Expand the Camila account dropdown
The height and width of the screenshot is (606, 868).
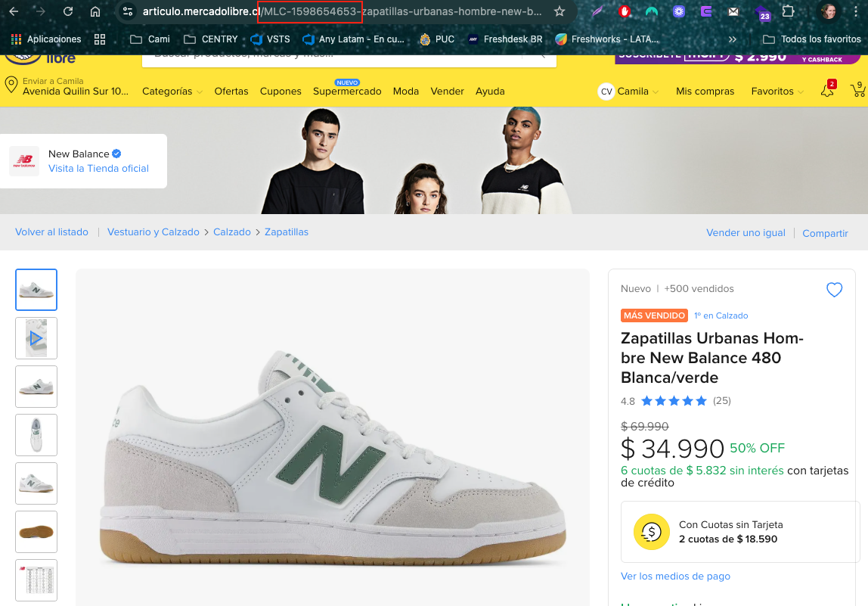pyautogui.click(x=629, y=92)
